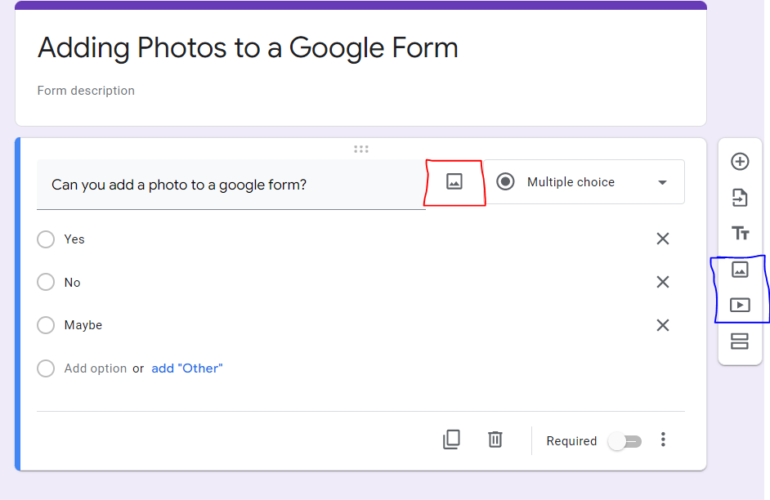Add title and description via Tt icon
Image resolution: width=770 pixels, height=500 pixels.
pyautogui.click(x=740, y=234)
